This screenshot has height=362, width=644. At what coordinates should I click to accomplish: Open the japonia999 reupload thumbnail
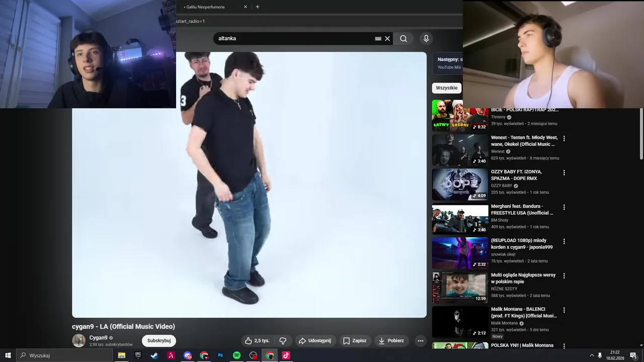click(460, 253)
